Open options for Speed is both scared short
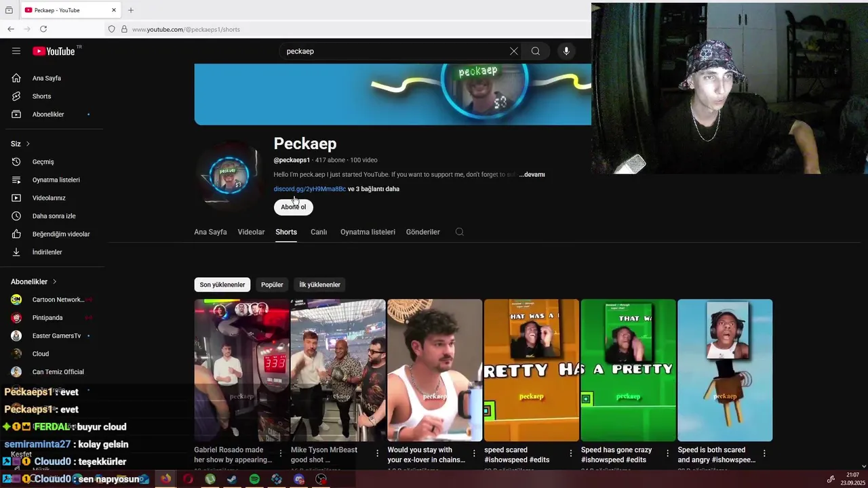Screen dimensions: 868x488 click(764, 453)
